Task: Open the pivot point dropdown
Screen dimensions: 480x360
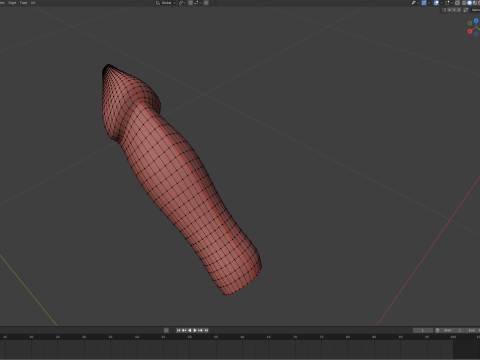Action: click(x=182, y=3)
